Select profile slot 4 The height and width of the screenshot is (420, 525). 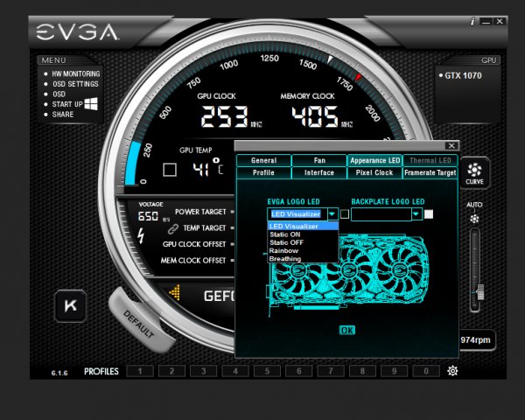pos(235,371)
